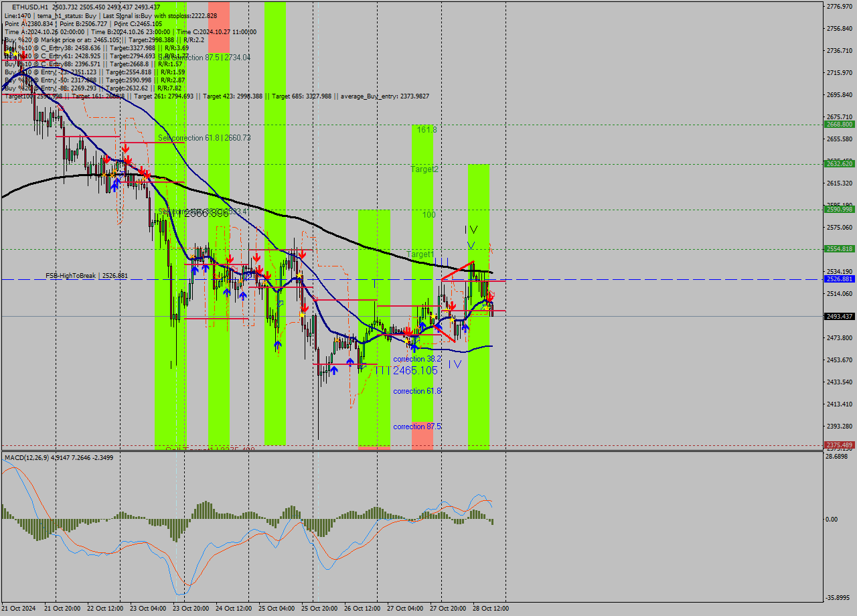
Task: Click the 2413.470 value on price scale
Action: [839, 404]
